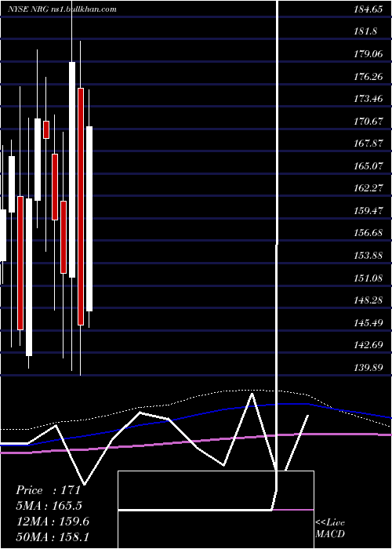
Task: Click the 176.26 price axis label
Action: [368, 76]
